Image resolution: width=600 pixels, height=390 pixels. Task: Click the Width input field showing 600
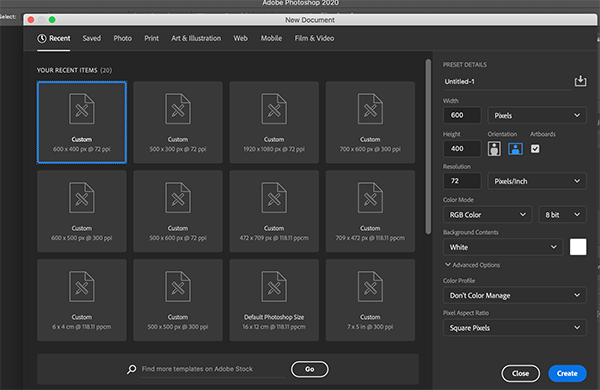[462, 115]
